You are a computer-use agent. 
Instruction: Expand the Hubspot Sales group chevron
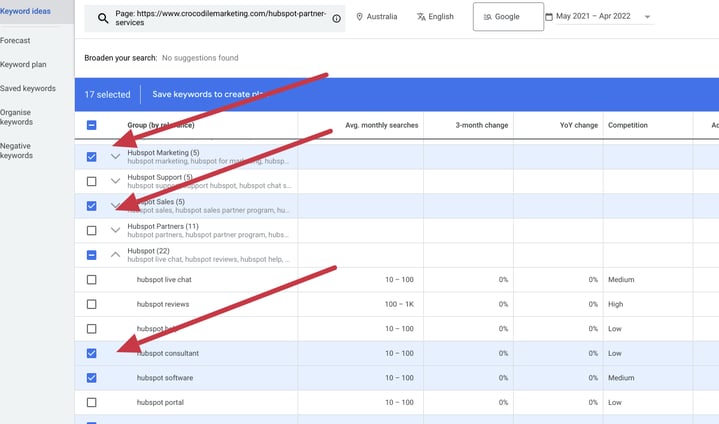coord(116,206)
